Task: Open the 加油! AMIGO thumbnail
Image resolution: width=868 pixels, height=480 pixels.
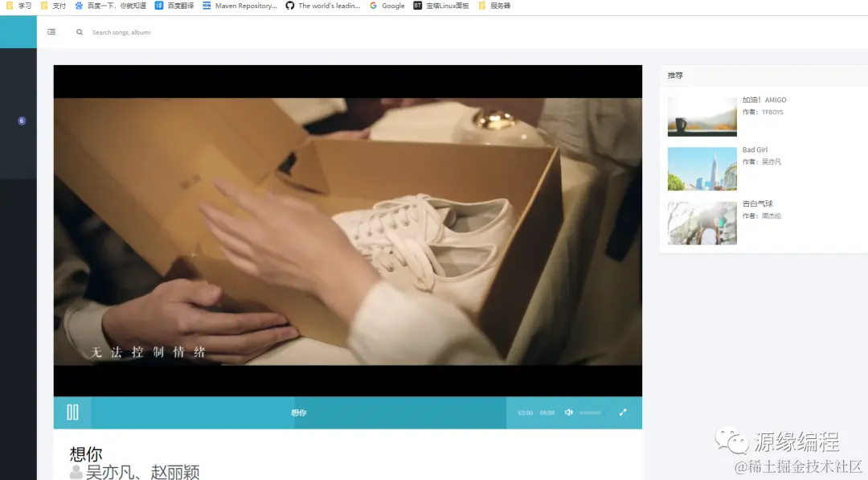Action: [702, 117]
